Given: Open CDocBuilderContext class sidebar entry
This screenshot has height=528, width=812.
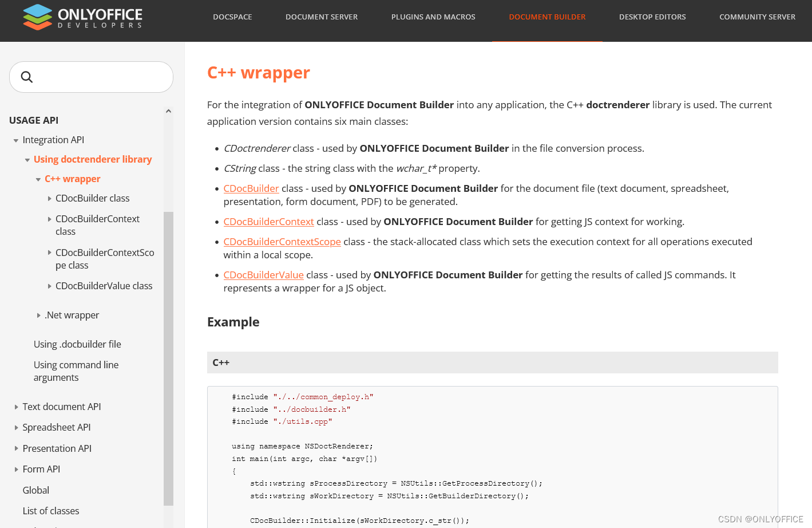Looking at the screenshot, I should click(x=97, y=225).
